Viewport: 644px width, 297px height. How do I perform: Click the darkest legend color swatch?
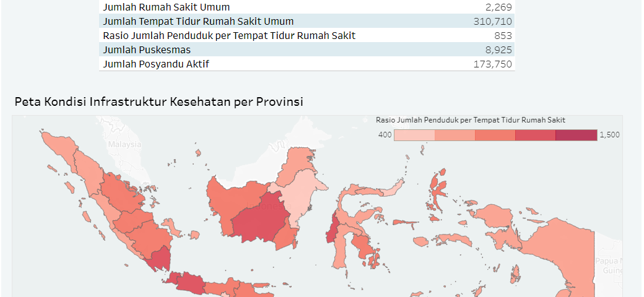coord(577,136)
